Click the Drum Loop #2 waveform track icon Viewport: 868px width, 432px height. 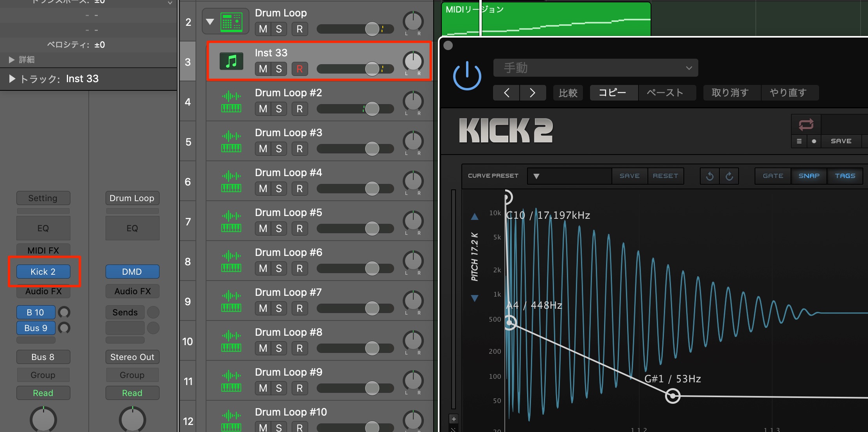click(x=231, y=101)
